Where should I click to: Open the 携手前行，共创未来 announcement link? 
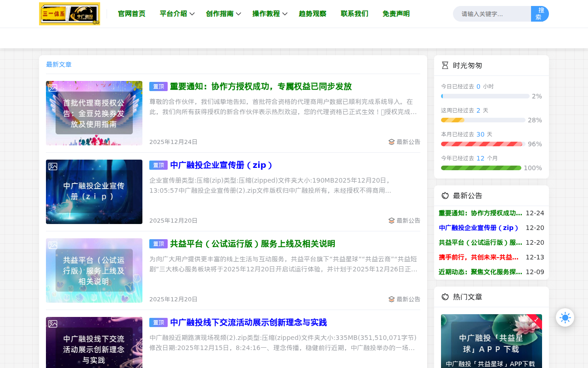pyautogui.click(x=478, y=257)
